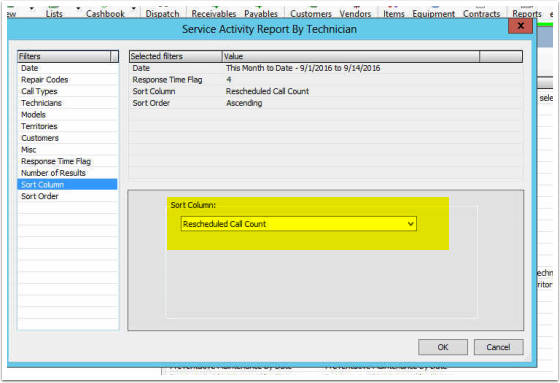
Task: Select the Customers filter in Filters list
Action: (68, 138)
